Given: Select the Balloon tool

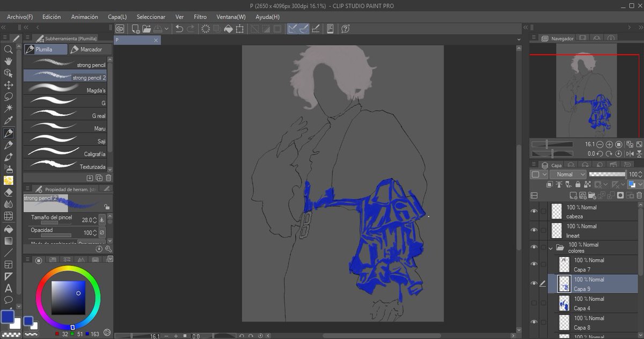Looking at the screenshot, I should (9, 300).
